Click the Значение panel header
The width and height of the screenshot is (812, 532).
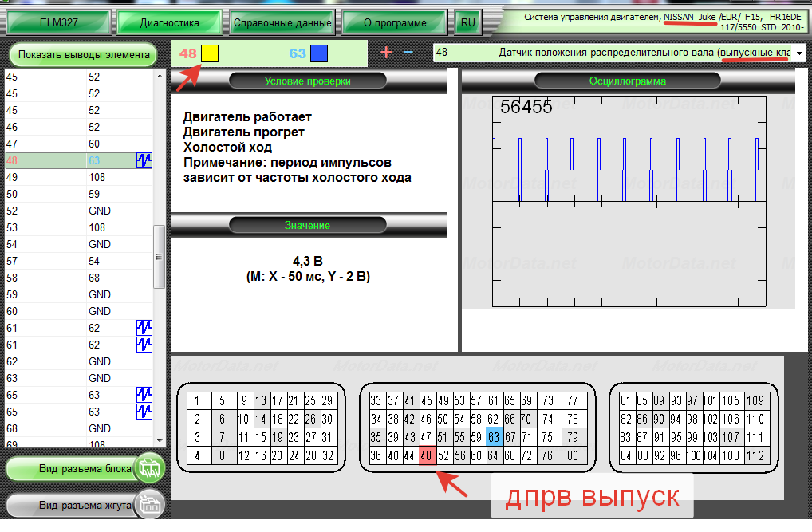[x=308, y=226]
